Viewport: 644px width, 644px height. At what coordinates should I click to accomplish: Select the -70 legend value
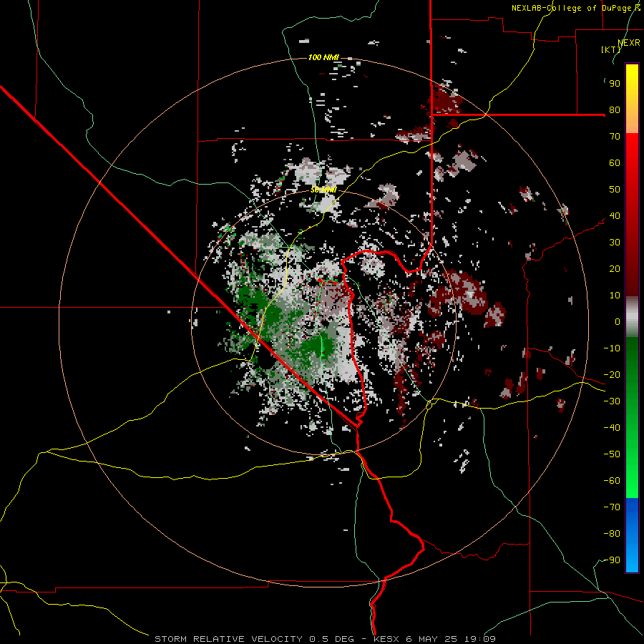pyautogui.click(x=612, y=507)
